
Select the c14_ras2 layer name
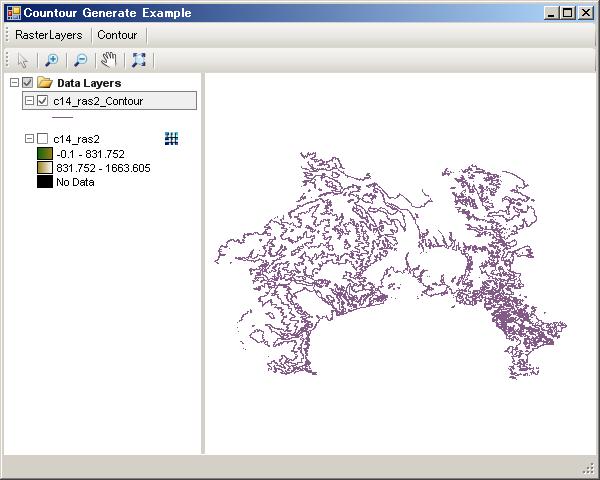(76, 139)
